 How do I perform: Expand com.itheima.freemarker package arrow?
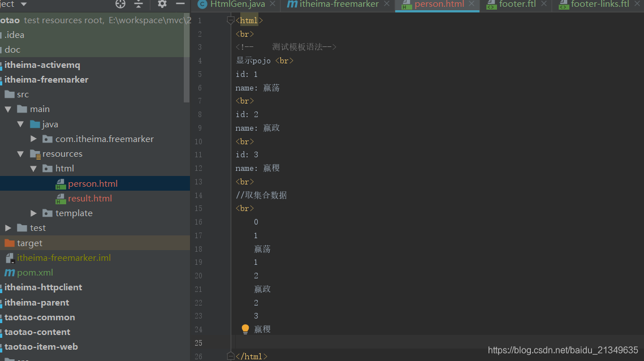pos(33,139)
